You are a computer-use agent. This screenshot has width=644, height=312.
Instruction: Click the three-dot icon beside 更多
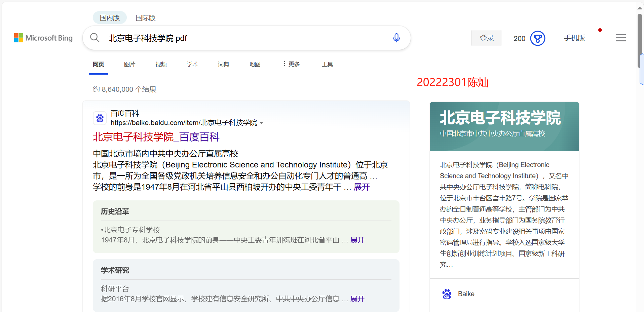(x=284, y=64)
